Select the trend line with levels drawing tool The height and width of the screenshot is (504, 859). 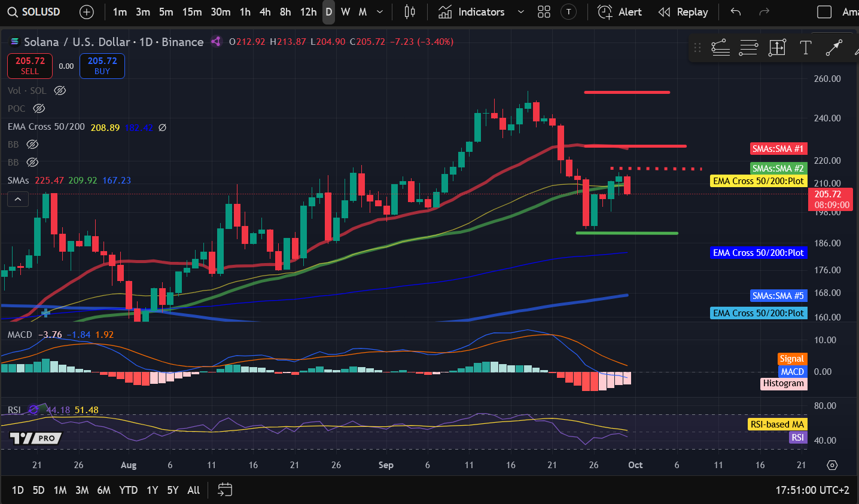pyautogui.click(x=720, y=48)
